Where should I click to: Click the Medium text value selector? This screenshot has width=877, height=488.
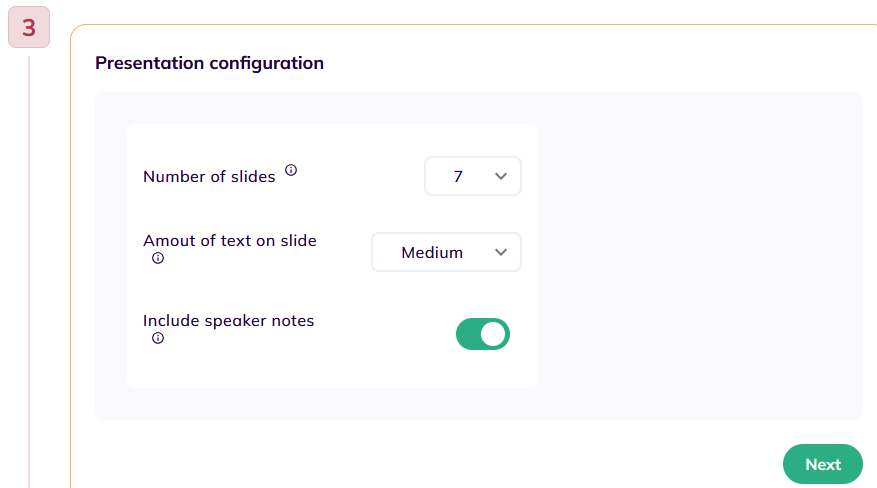click(432, 252)
